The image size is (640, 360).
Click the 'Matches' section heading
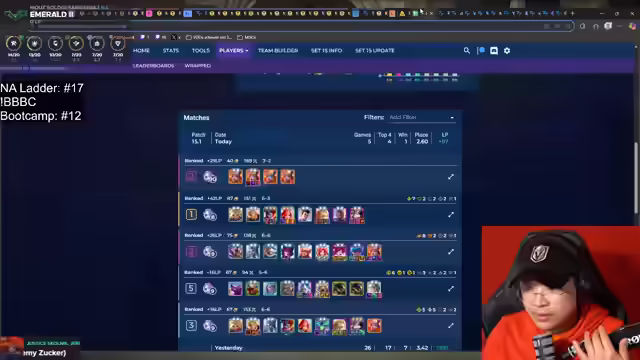196,118
